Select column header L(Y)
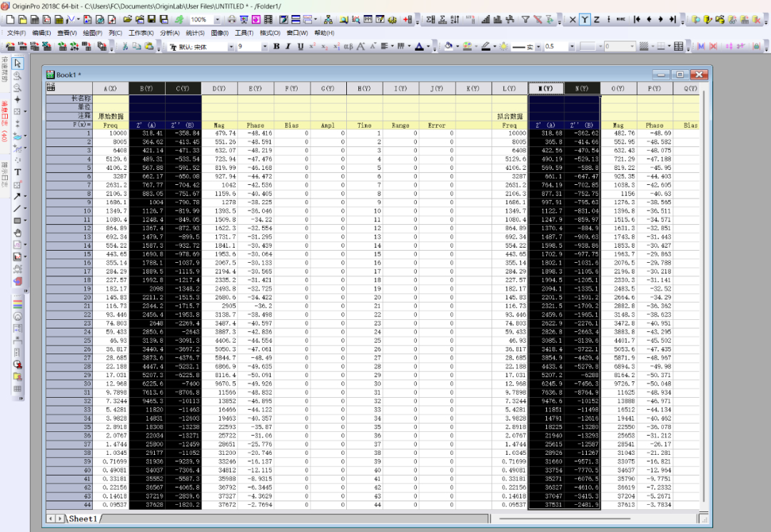This screenshot has width=771, height=532. point(510,89)
